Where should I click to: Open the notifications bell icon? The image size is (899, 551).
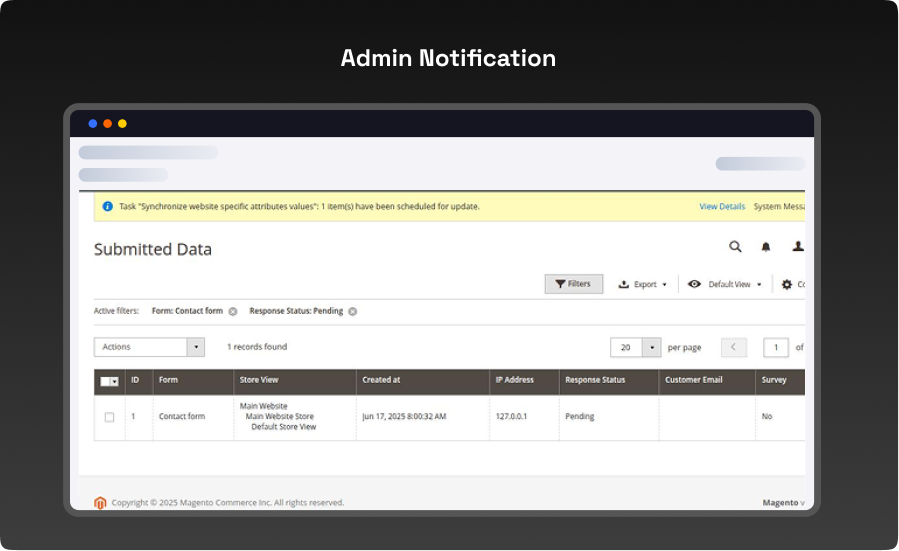click(x=766, y=247)
